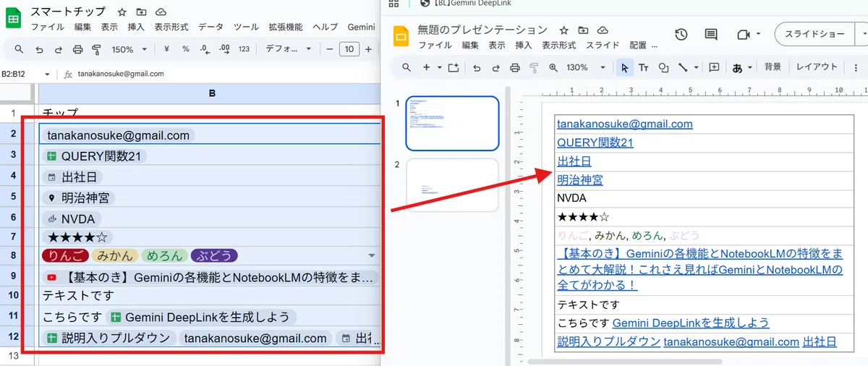Click the QUERY関数21 chip in Sheets

(94, 156)
